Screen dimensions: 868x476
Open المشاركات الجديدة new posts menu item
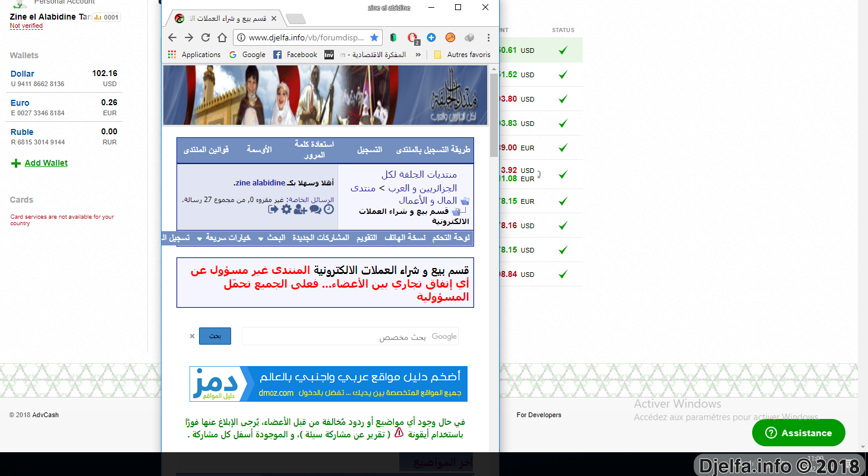[321, 238]
